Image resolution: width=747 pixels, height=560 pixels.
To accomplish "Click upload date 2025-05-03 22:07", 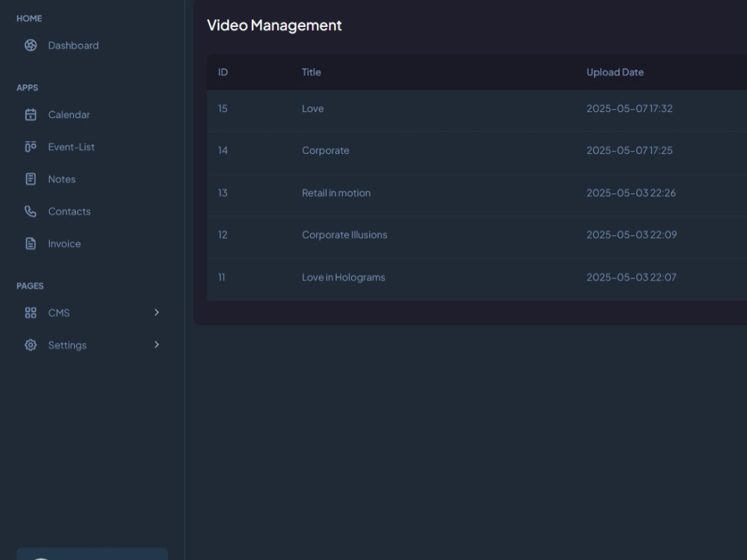I will [631, 277].
